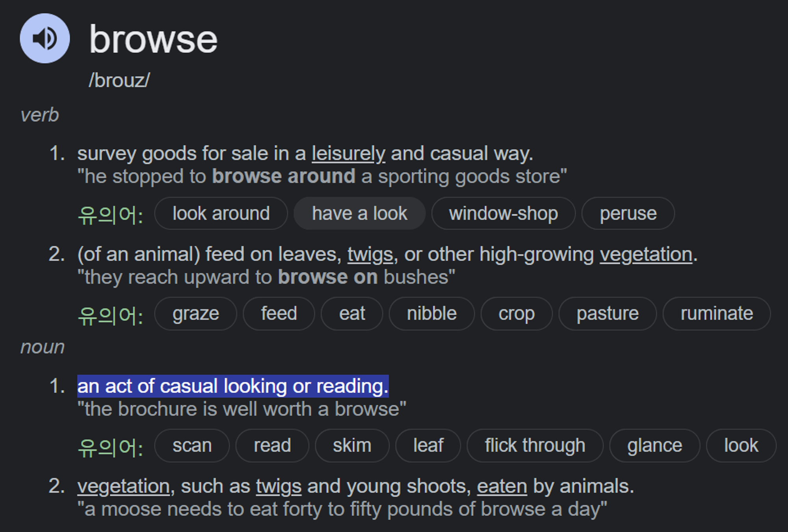Play the pronunciation audio for browse
Viewport: 788px width, 532px height.
[x=45, y=38]
